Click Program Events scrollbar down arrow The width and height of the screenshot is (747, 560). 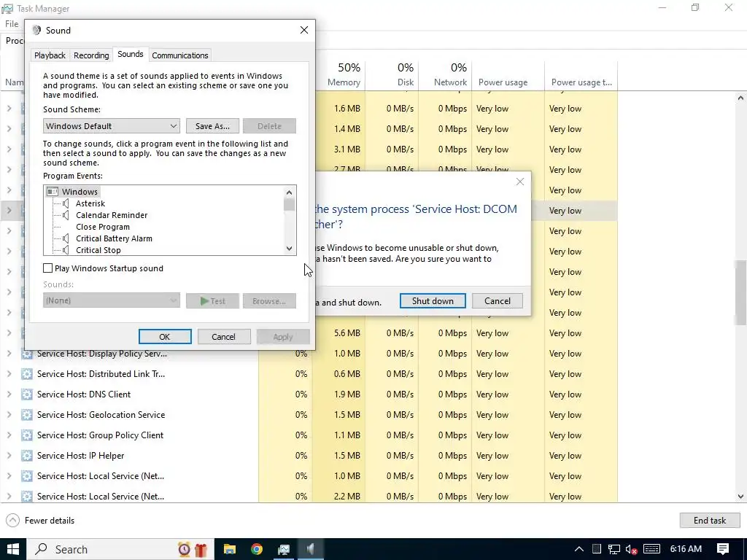click(289, 249)
